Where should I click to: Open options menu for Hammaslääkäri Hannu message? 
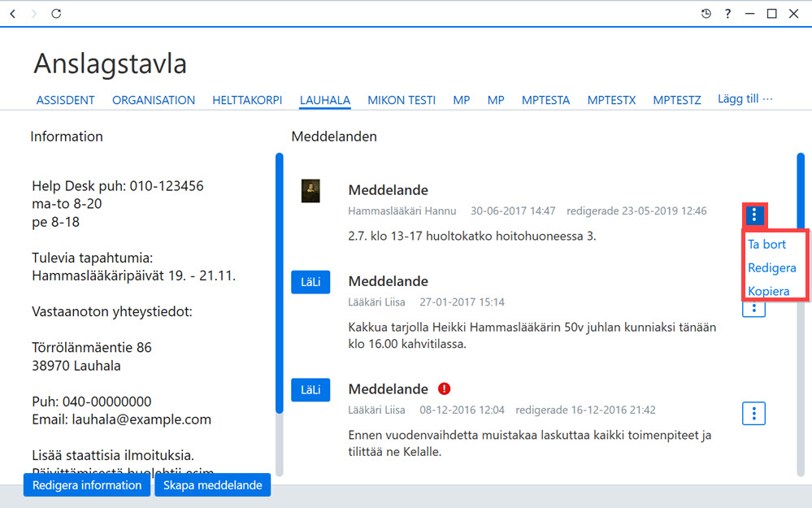point(754,215)
